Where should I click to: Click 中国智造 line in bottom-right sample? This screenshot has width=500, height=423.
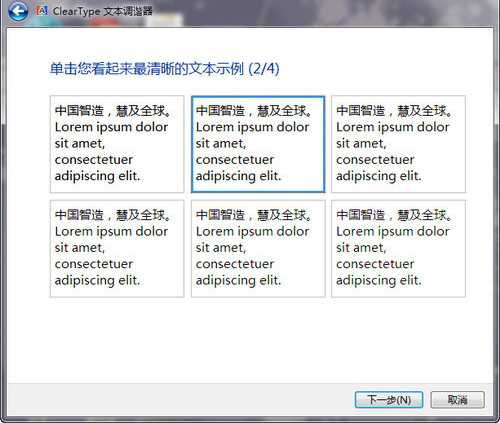coord(394,215)
